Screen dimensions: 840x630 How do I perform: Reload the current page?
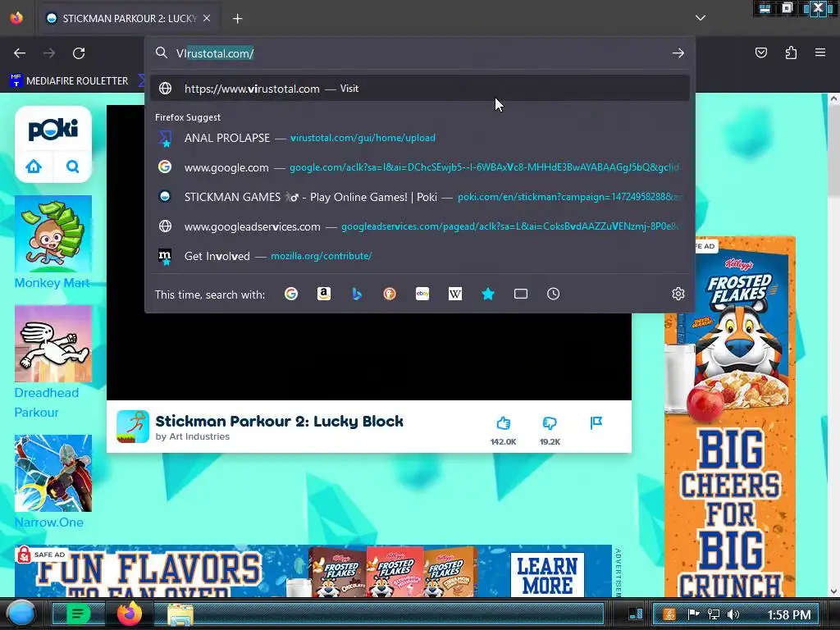coord(79,53)
